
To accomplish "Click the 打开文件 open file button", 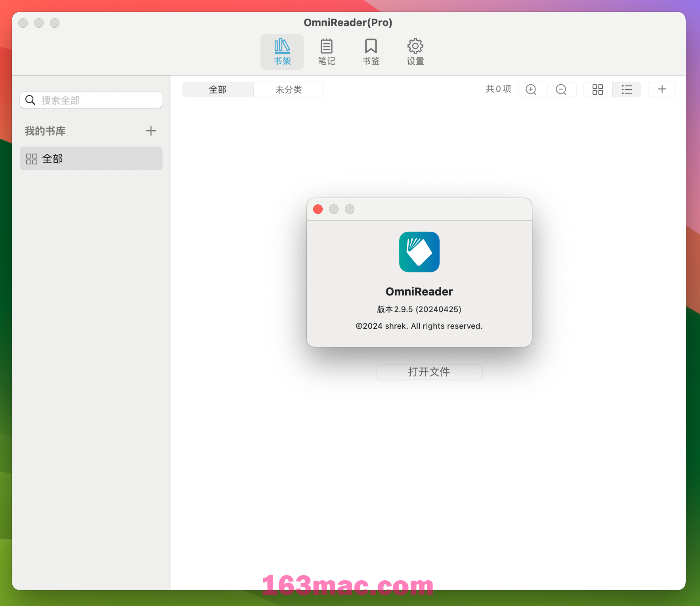I will tap(429, 372).
